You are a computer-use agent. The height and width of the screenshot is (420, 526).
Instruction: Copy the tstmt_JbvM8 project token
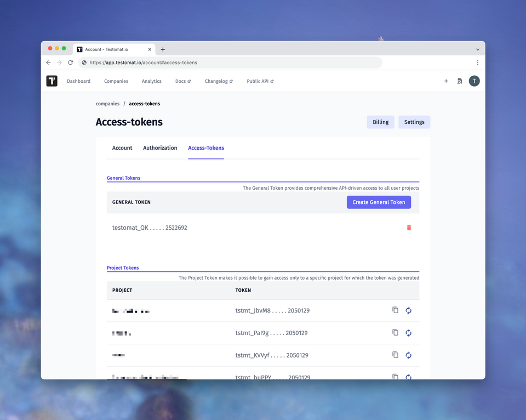[x=396, y=310]
